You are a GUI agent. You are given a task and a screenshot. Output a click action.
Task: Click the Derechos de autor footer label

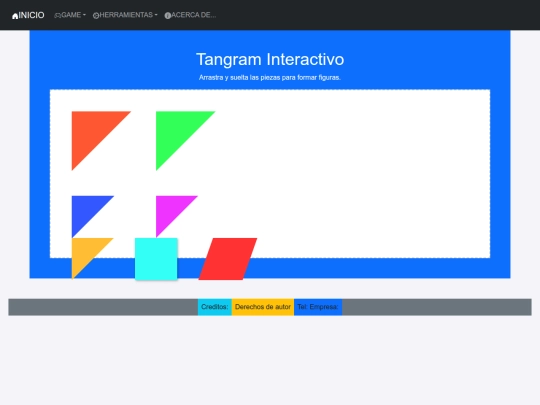(263, 307)
